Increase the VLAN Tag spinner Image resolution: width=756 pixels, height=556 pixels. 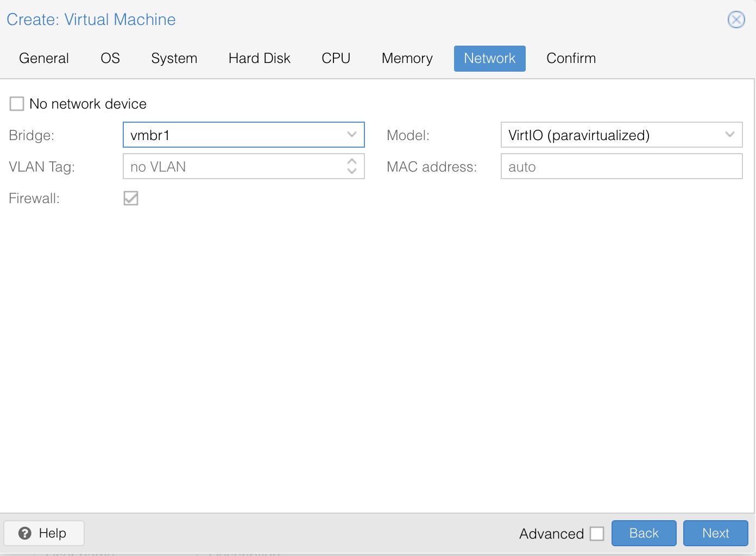coord(352,161)
